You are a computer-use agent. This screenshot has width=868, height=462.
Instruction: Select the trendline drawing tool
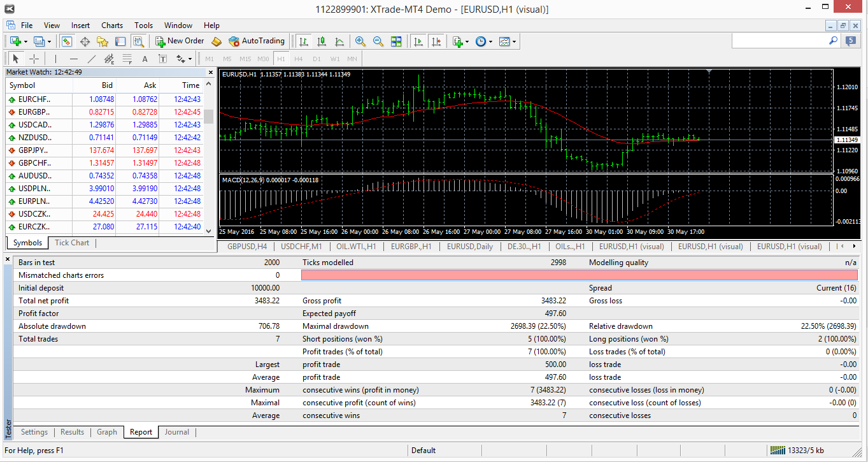point(92,59)
